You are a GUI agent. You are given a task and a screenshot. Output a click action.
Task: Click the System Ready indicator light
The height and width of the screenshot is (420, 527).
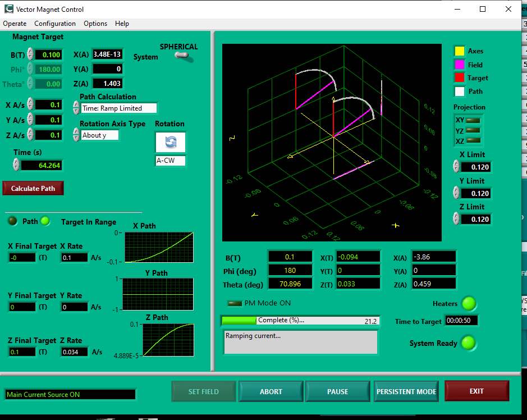point(469,343)
